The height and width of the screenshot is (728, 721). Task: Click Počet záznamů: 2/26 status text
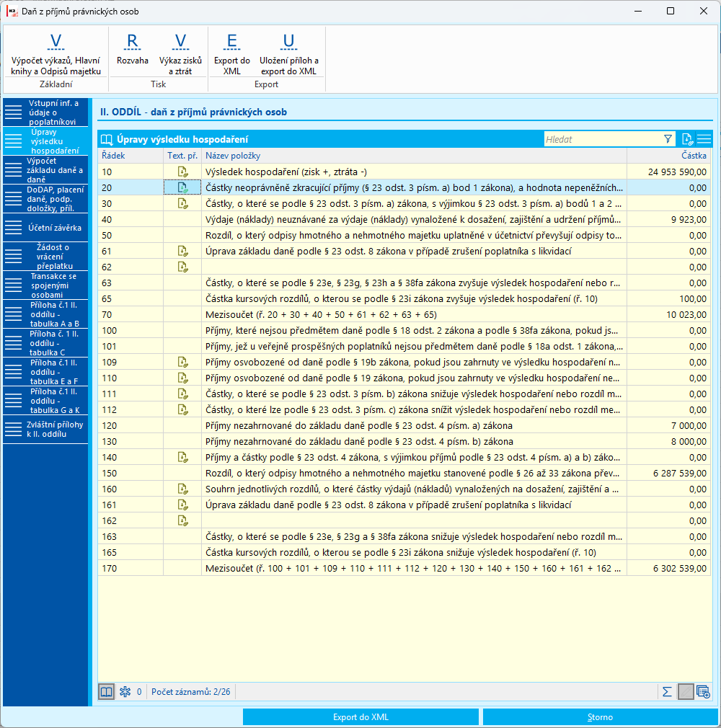pos(190,692)
